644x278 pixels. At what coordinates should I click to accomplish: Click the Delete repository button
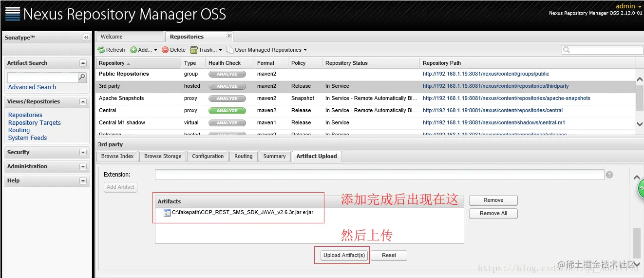coord(173,50)
